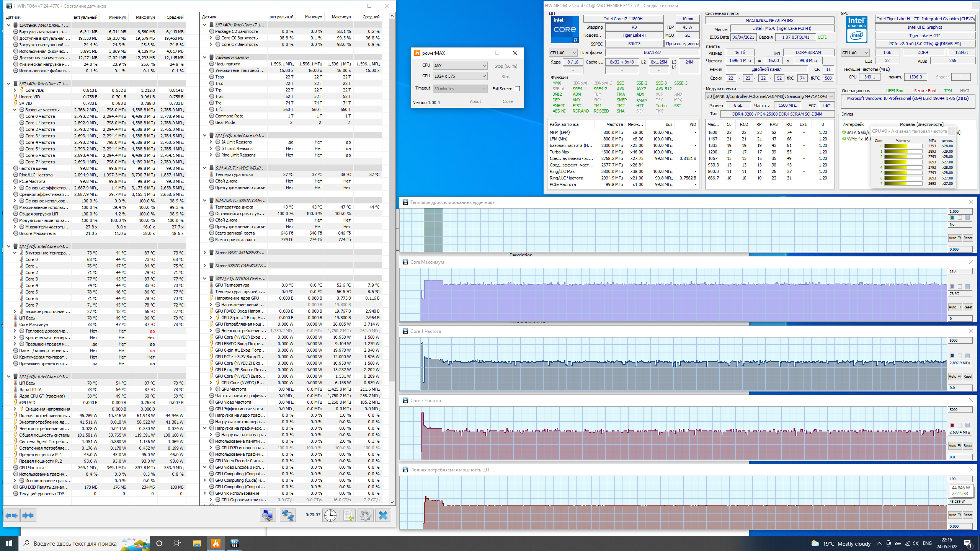This screenshot has width=980, height=551.
Task: Open system summary via monitor magnifier icon
Action: pos(268,515)
